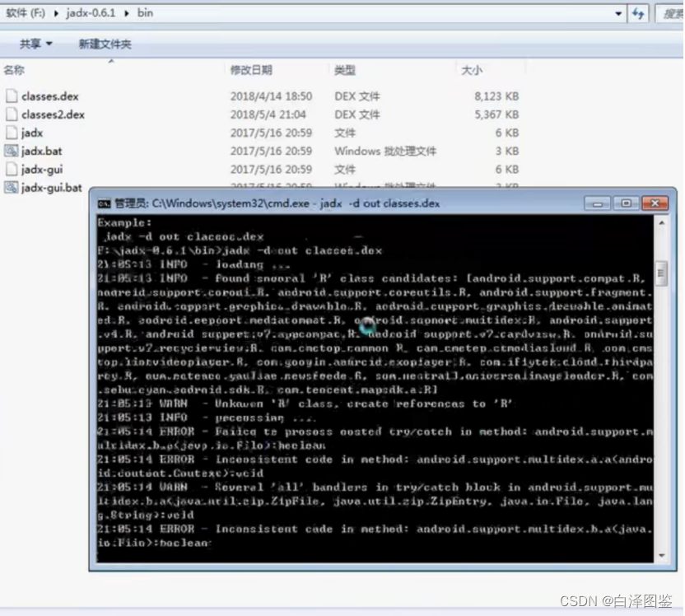
Task: Click the classes2.dex file icon
Action: [12, 114]
